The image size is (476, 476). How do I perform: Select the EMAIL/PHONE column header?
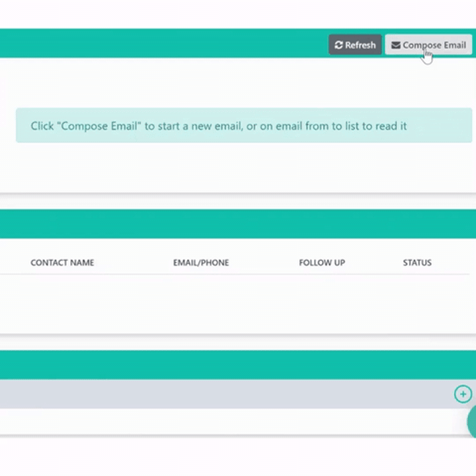coord(201,262)
